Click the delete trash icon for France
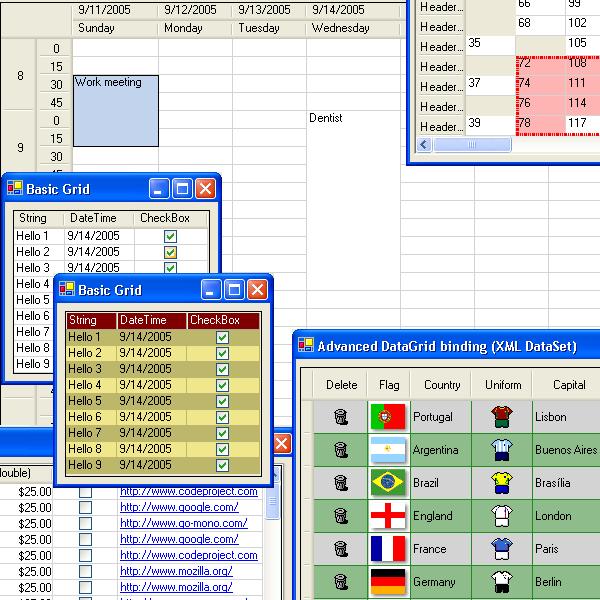Viewport: 600px width, 600px height. 341,549
